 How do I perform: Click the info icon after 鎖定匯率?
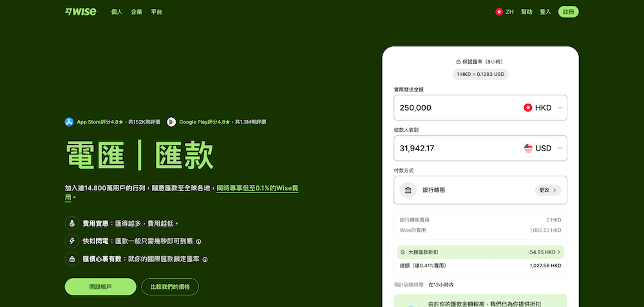205,259
